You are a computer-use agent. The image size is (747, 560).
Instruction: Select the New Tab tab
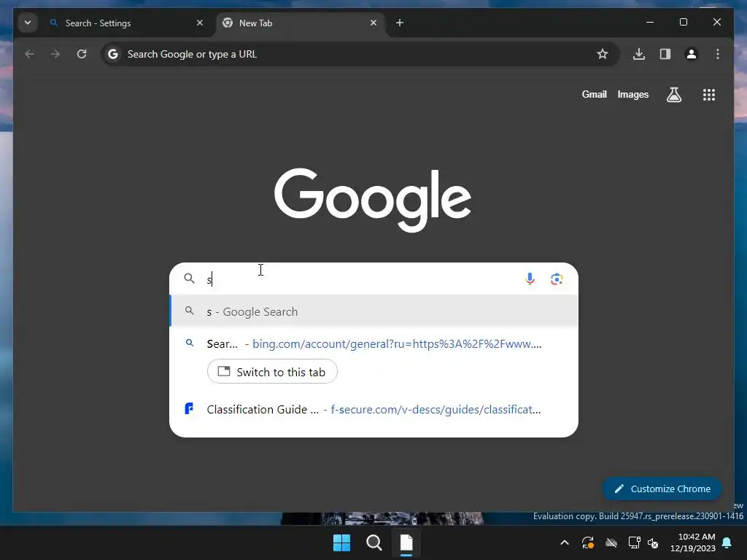[301, 23]
